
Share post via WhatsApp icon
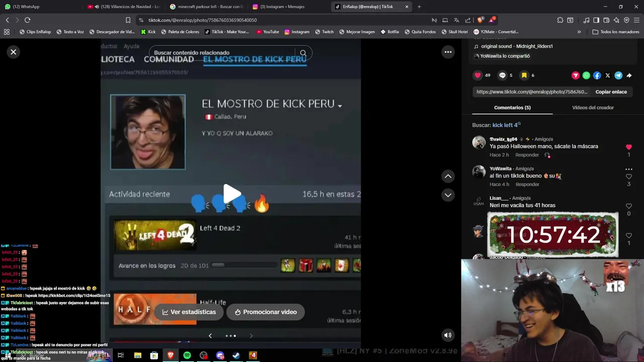(586, 75)
